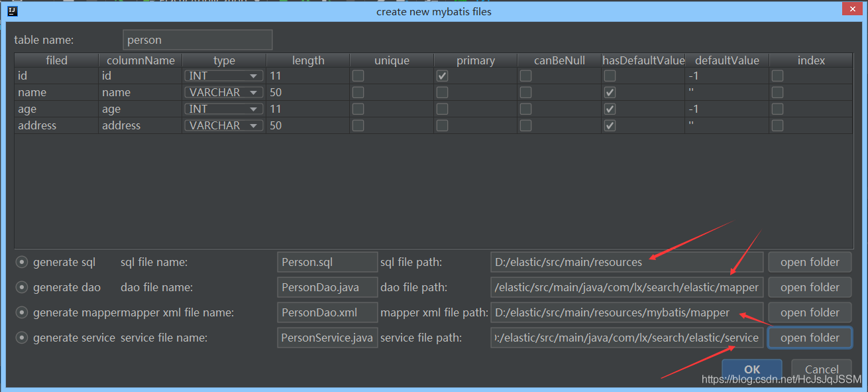
Task: Select the generate sql radio button
Action: click(22, 263)
